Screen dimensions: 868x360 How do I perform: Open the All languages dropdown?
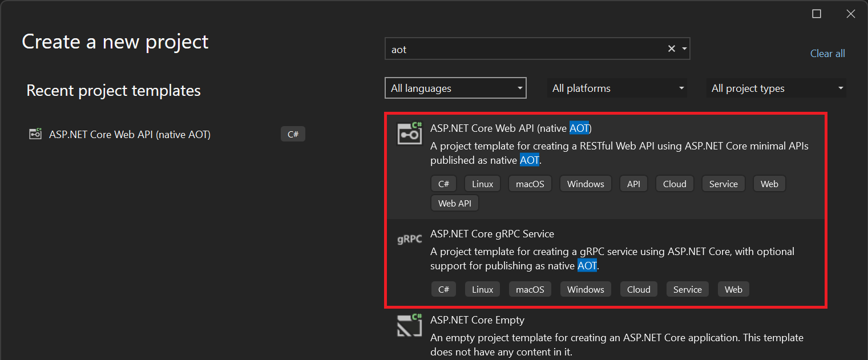pos(455,88)
